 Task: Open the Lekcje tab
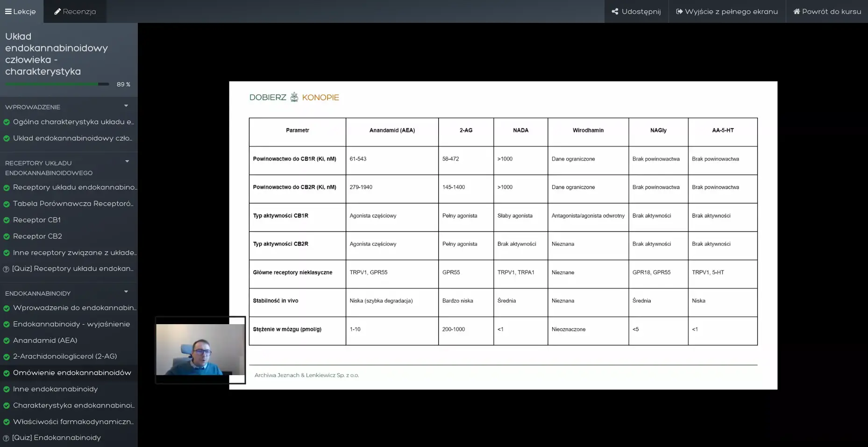(21, 12)
